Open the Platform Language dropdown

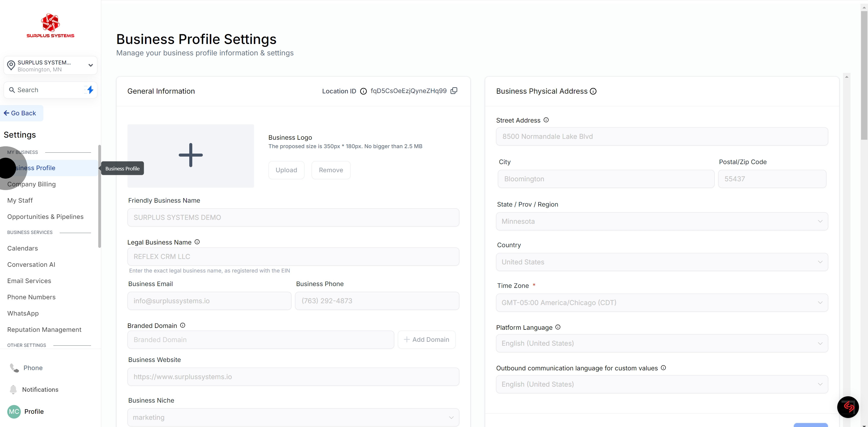click(x=662, y=343)
